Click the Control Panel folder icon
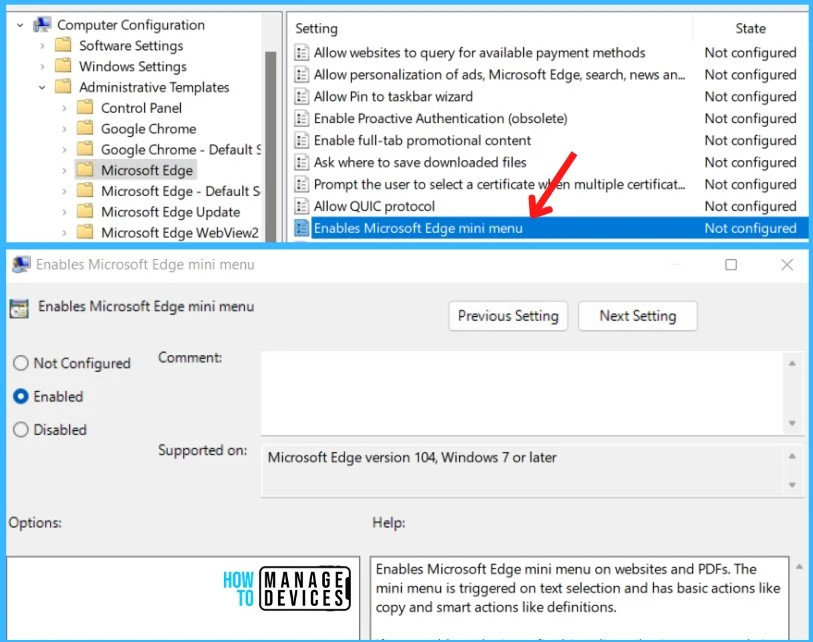Image resolution: width=813 pixels, height=642 pixels. click(x=85, y=107)
